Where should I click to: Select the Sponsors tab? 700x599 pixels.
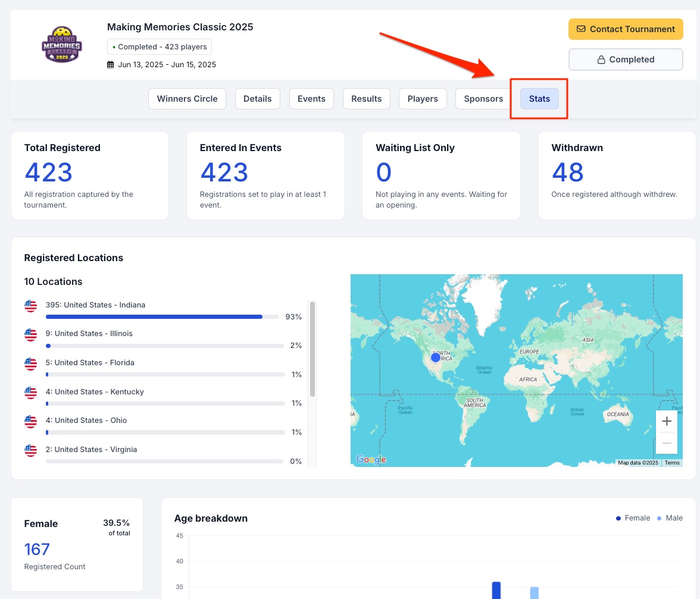click(483, 99)
